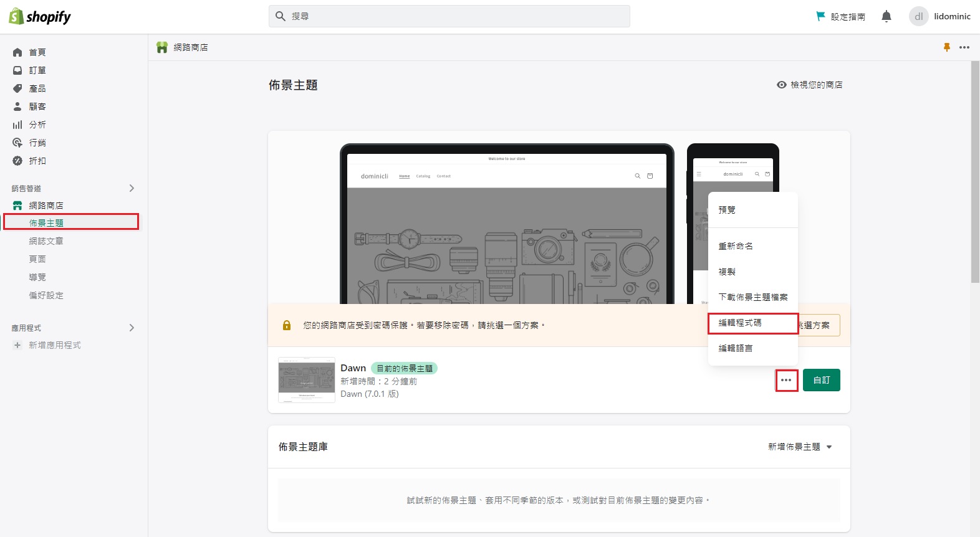Go to 訂單 orders in sidebar
The width and height of the screenshot is (980, 537).
(37, 70)
